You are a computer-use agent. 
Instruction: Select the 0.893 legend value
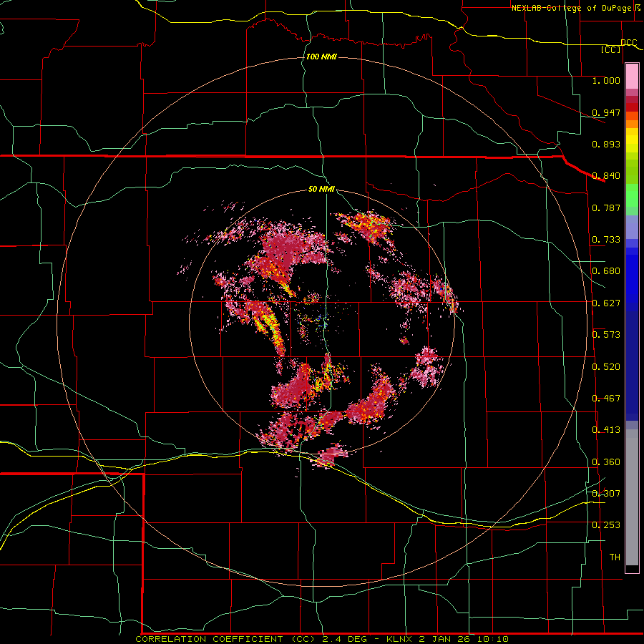point(606,144)
